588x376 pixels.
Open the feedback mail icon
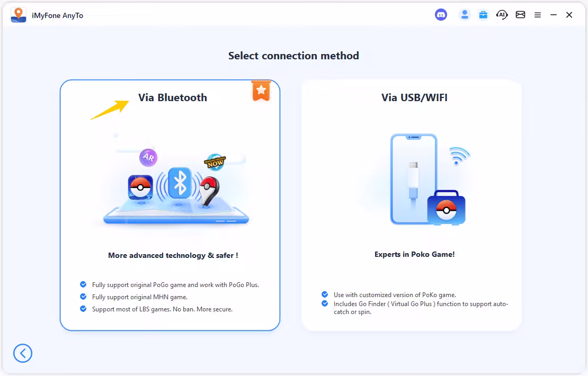point(520,14)
